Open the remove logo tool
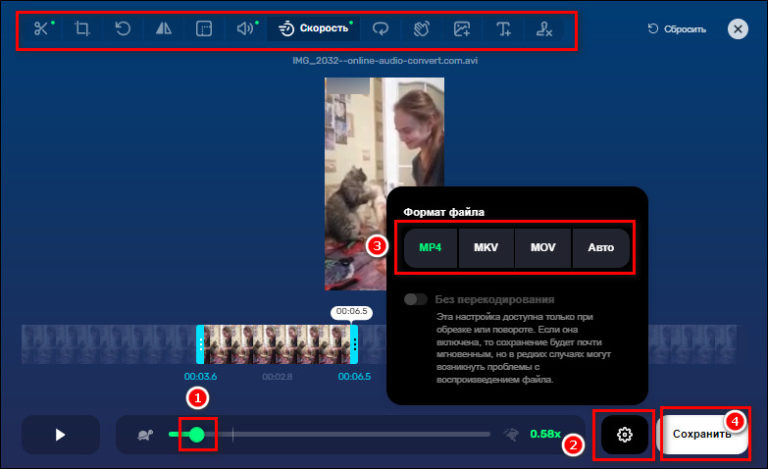This screenshot has width=768, height=469. click(x=544, y=29)
